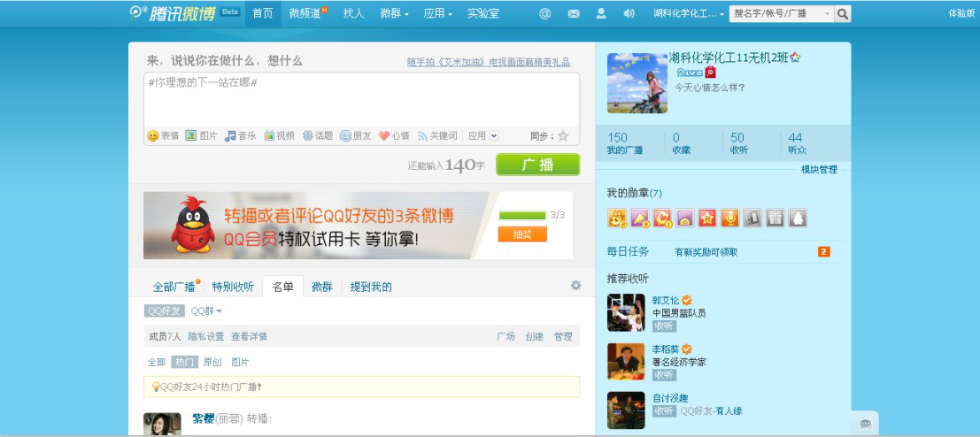This screenshot has width=980, height=437.
Task: Click the grey gift box badge
Action: pyautogui.click(x=775, y=218)
